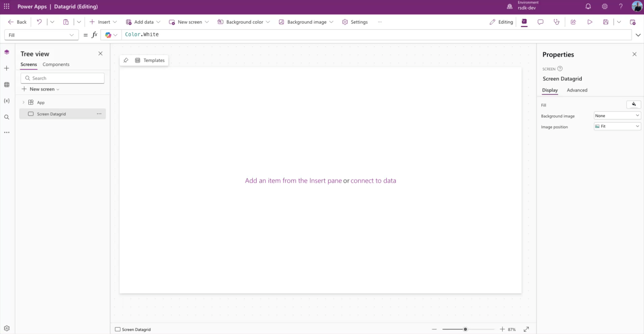Click the zoom out minus button
Screen dimensions: 644x334
click(434, 329)
